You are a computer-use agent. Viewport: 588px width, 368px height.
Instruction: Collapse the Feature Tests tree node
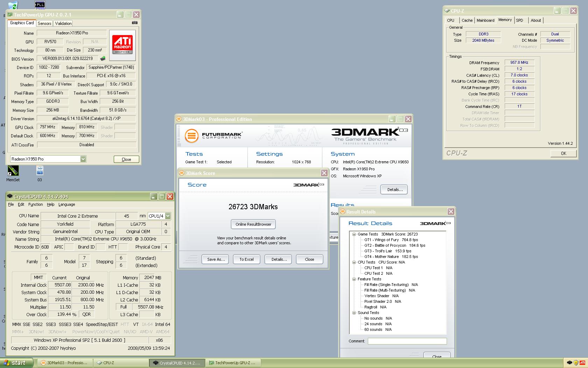pyautogui.click(x=354, y=279)
